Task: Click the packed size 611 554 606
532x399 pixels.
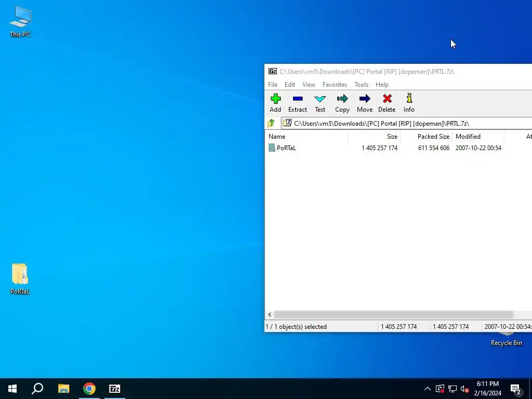Action: pos(434,148)
